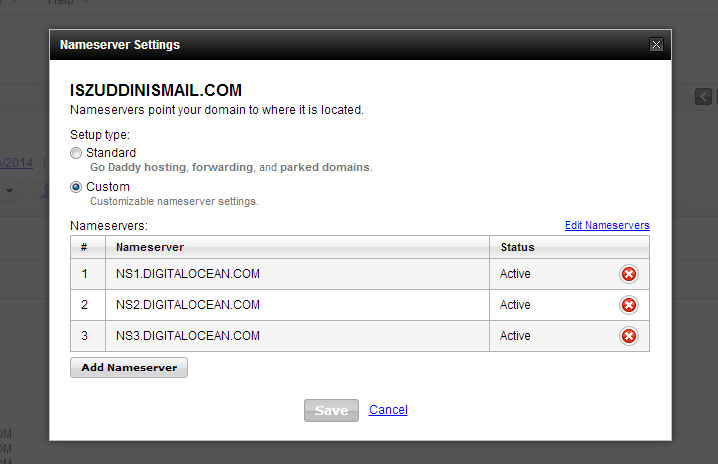Screen dimensions: 718x464
Task: Select the NS1.DIGITALOCEAN.COM nameserver text
Action: 187,274
